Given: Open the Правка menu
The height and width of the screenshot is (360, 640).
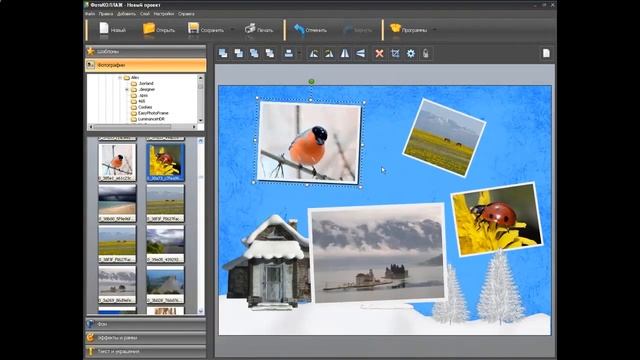Looking at the screenshot, I should 106,14.
